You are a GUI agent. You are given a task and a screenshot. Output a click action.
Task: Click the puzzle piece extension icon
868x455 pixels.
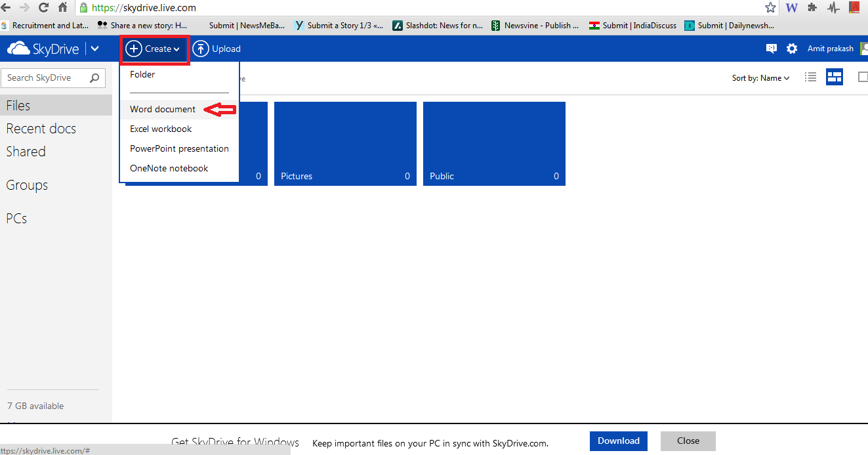(x=812, y=8)
